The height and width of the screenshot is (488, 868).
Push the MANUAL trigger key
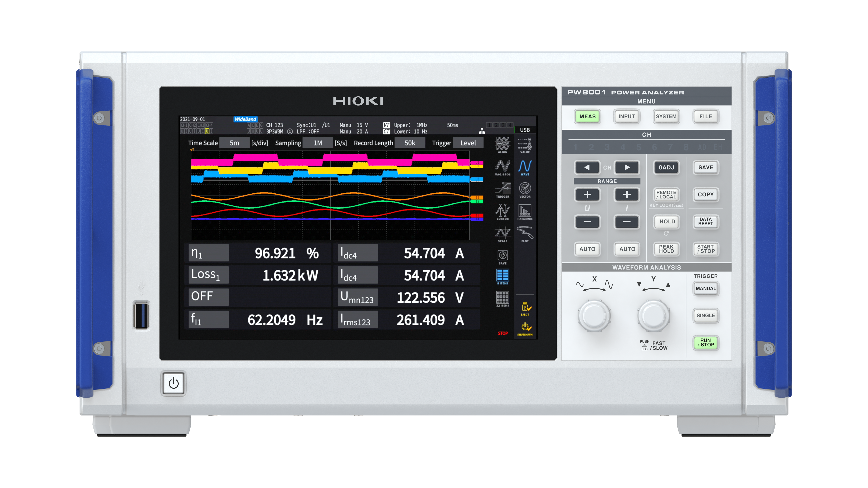tap(706, 289)
